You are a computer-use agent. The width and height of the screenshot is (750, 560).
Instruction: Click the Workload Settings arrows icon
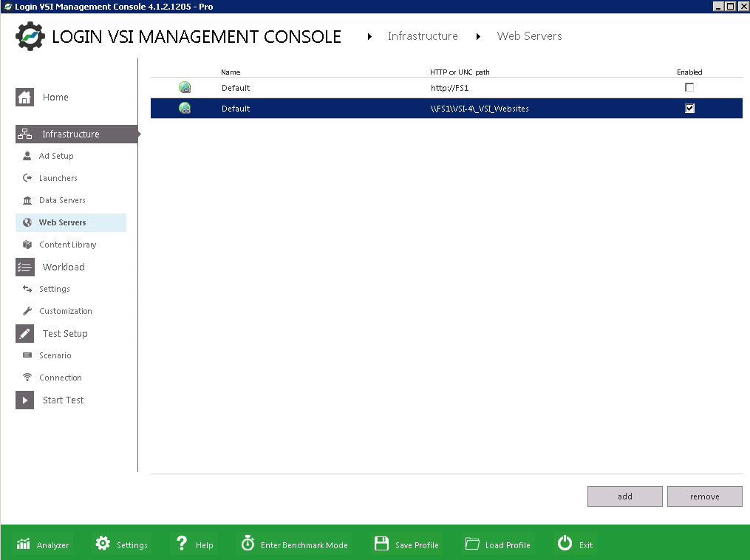tap(27, 289)
